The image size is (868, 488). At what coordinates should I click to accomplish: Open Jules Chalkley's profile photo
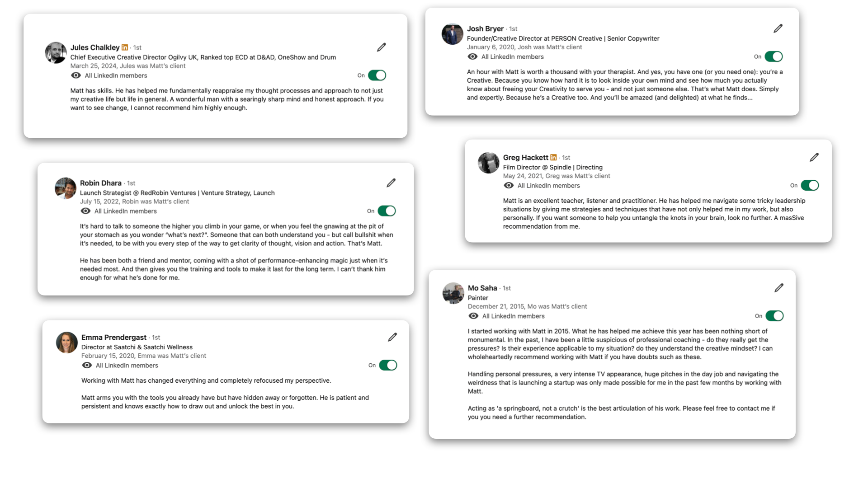click(x=56, y=53)
